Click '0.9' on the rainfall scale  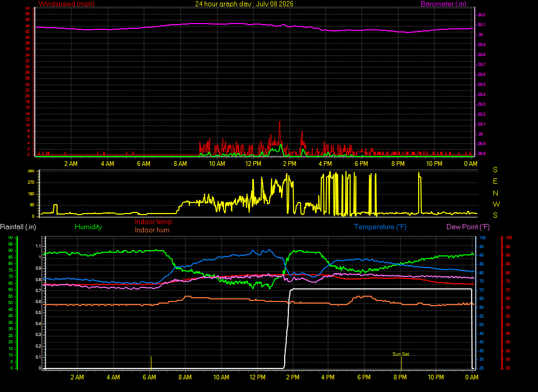pyautogui.click(x=37, y=268)
